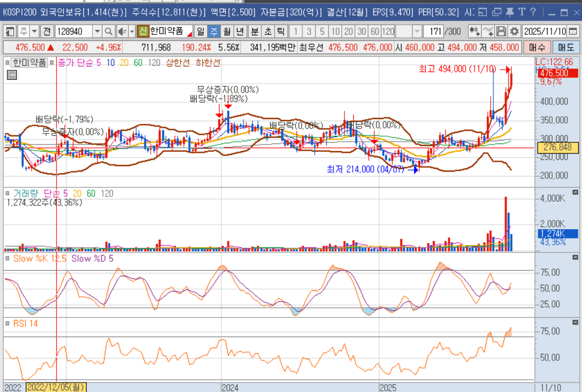
Task: Switch chart to yearly 년 period
Action: click(240, 32)
